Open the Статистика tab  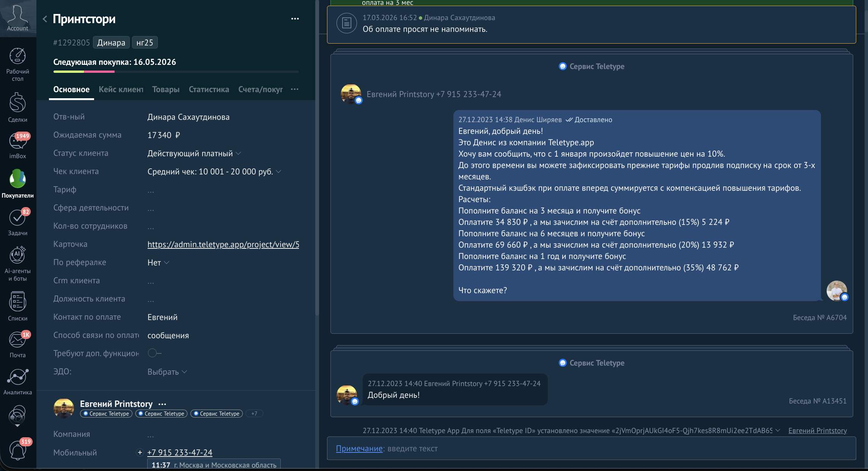point(209,89)
